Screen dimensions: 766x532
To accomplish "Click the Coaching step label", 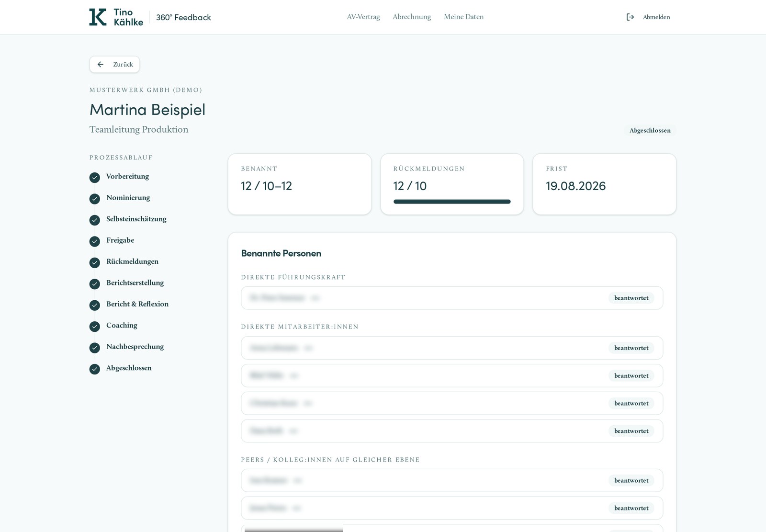I will tap(122, 325).
